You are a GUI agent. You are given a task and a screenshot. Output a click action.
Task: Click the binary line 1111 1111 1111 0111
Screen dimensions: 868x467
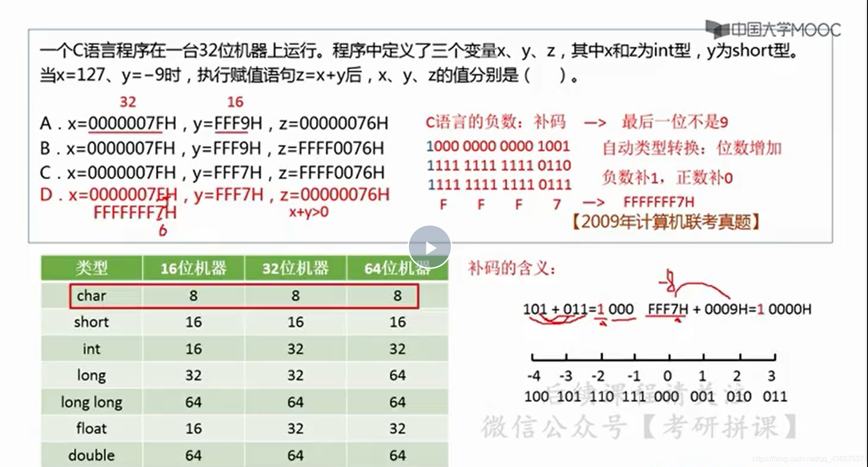click(x=499, y=184)
